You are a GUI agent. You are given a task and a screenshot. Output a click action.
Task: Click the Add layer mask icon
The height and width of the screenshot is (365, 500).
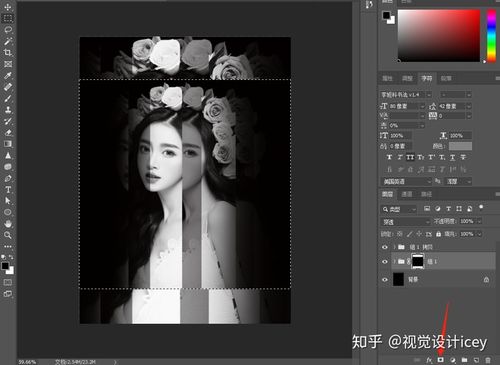(441, 360)
